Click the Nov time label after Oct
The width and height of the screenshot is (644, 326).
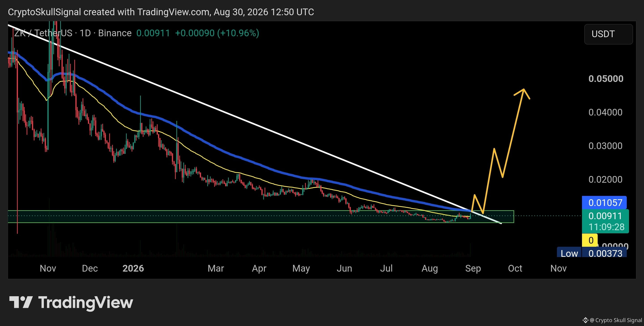pyautogui.click(x=558, y=268)
